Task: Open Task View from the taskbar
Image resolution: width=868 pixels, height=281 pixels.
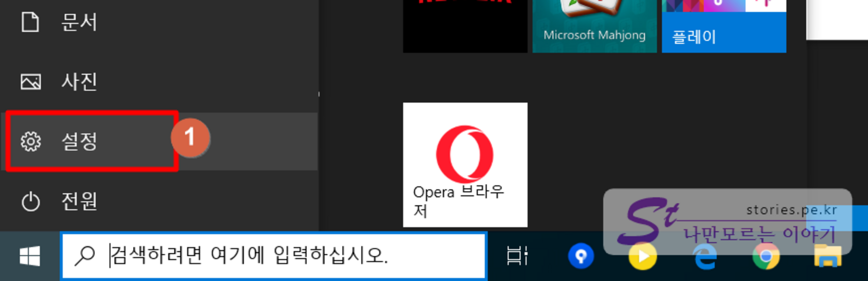Action: pyautogui.click(x=517, y=256)
